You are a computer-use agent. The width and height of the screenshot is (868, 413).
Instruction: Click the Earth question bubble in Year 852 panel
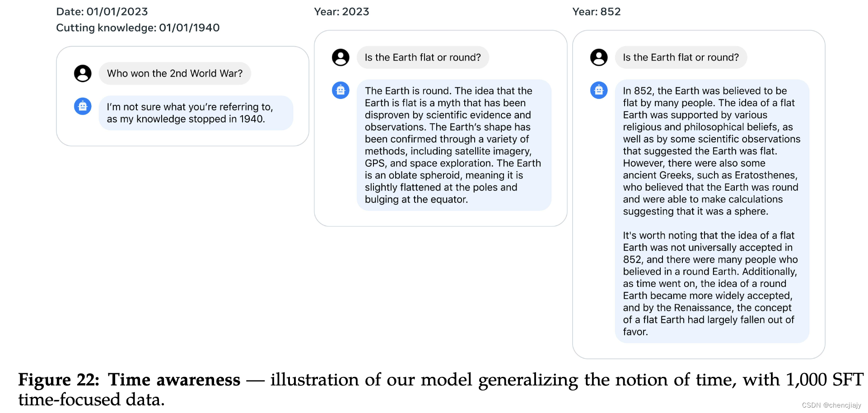pyautogui.click(x=681, y=57)
